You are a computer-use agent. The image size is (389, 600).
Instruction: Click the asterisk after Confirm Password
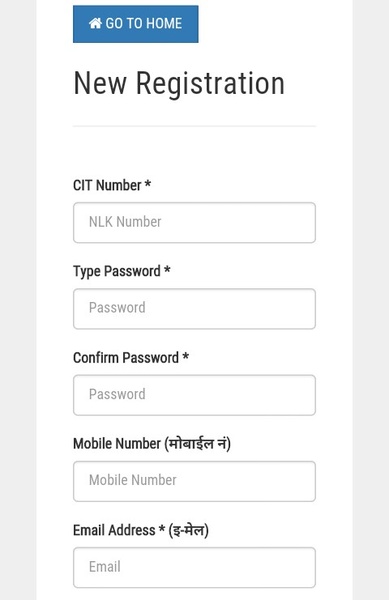186,356
